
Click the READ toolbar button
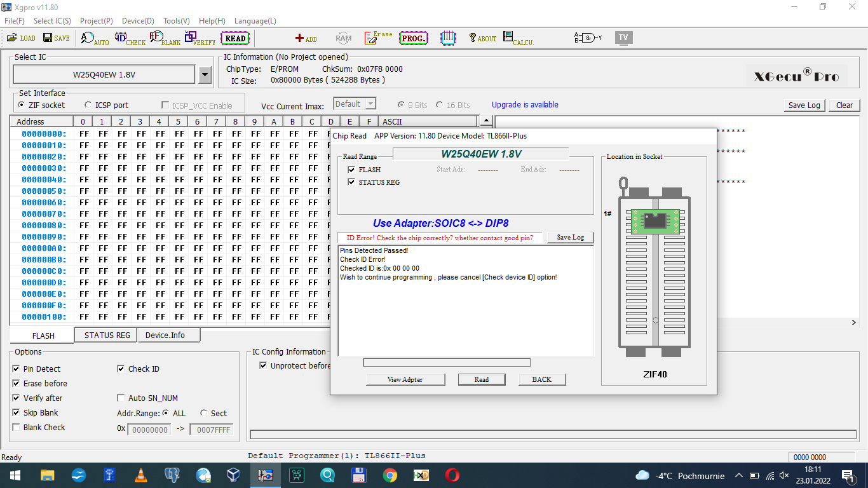coord(235,38)
